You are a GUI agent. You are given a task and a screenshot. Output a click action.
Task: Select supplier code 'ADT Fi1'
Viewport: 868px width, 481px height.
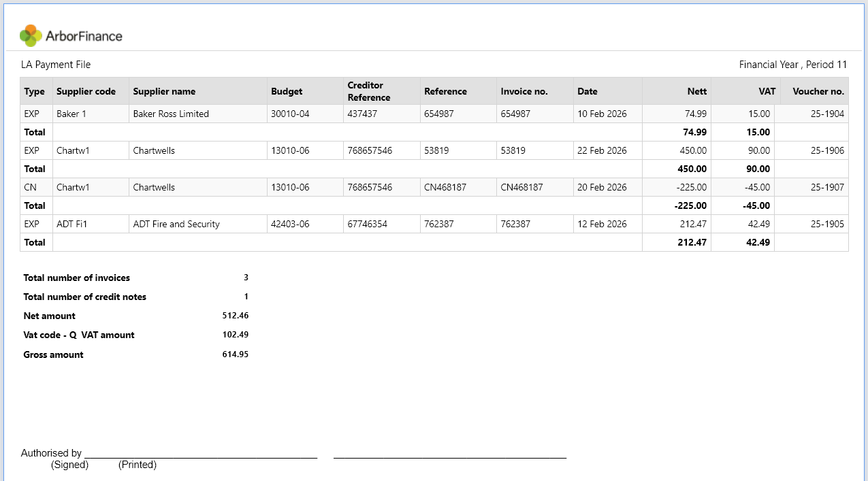pyautogui.click(x=72, y=224)
